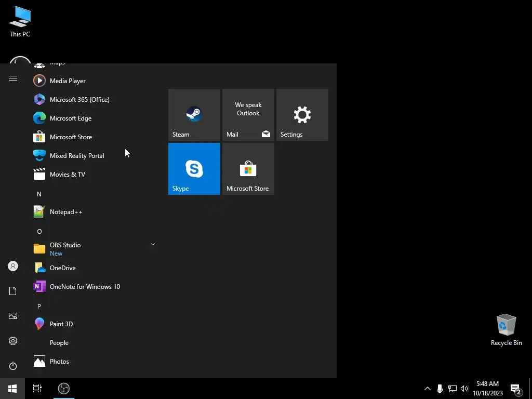This screenshot has width=532, height=399.
Task: Expand the OBS Studio folder
Action: click(95, 249)
